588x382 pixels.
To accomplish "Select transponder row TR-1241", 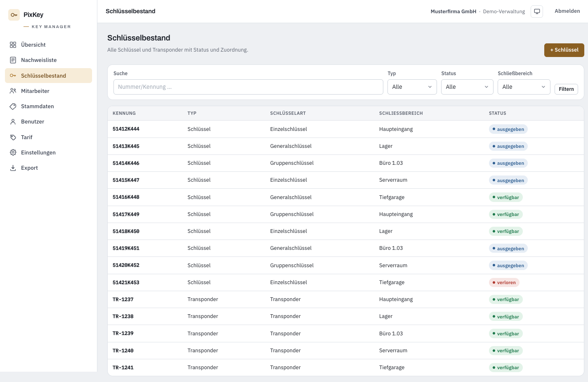I will tap(346, 368).
